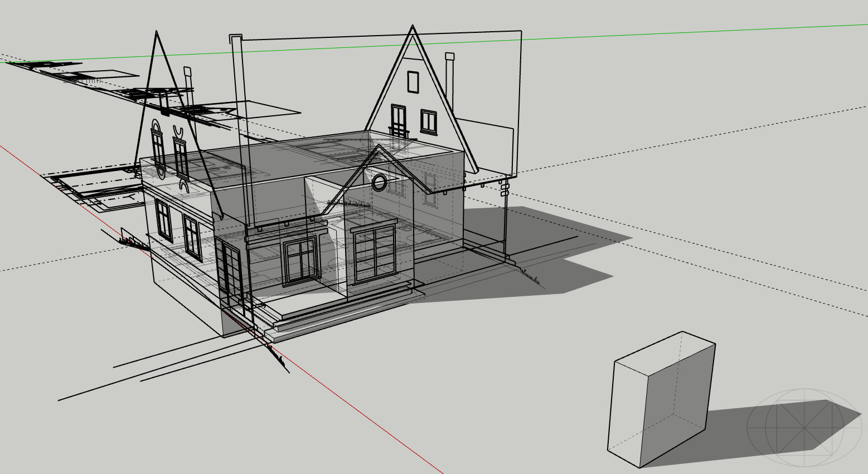
Task: Click the round window in the porch gable
Action: coord(379,182)
